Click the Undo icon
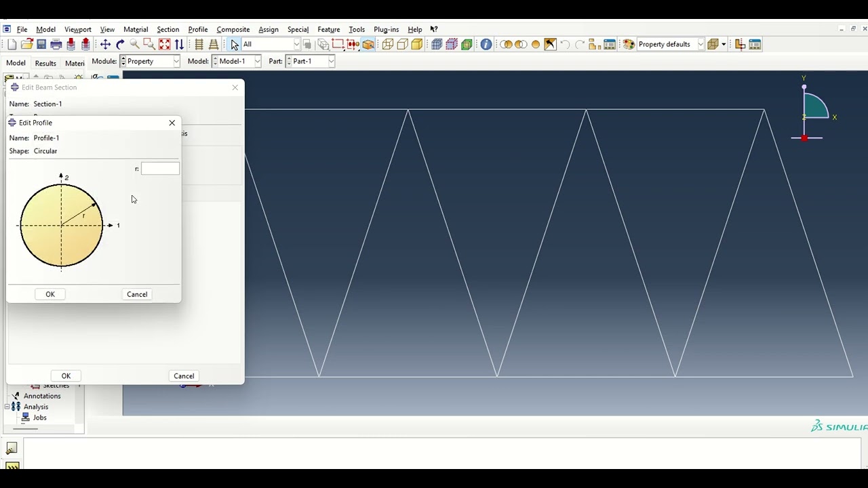 coord(565,45)
